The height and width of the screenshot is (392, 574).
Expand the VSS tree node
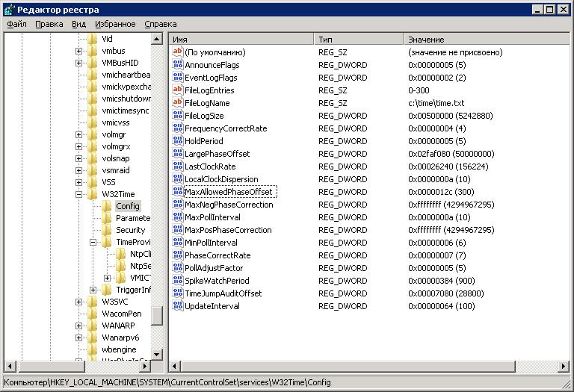[78, 182]
